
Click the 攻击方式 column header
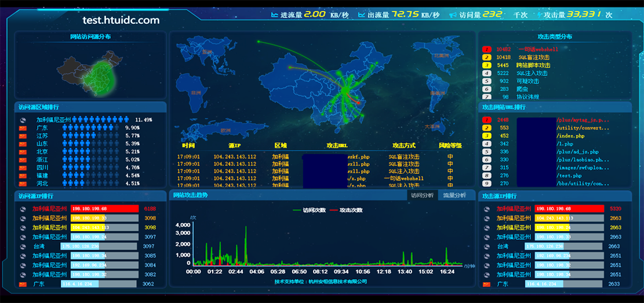pyautogui.click(x=404, y=145)
